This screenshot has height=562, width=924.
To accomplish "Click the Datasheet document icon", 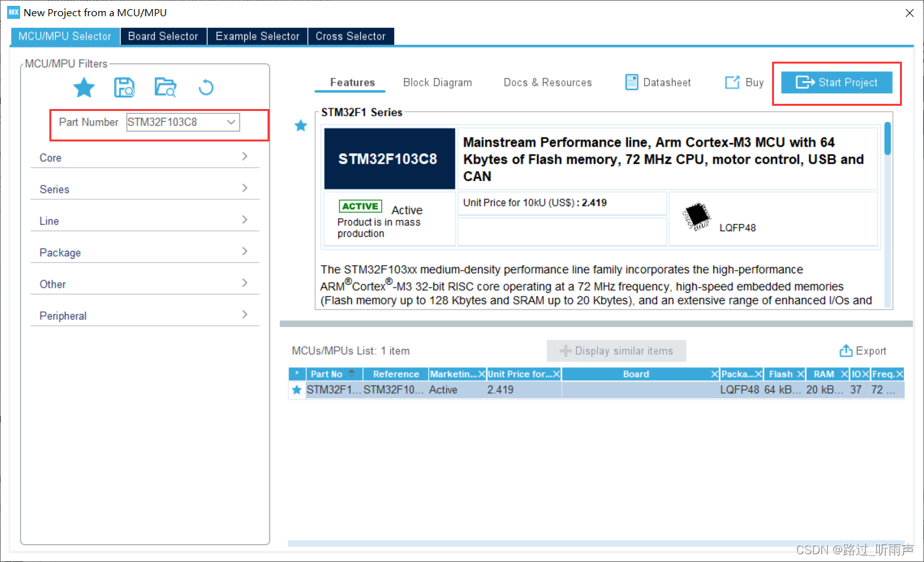I will pyautogui.click(x=631, y=82).
